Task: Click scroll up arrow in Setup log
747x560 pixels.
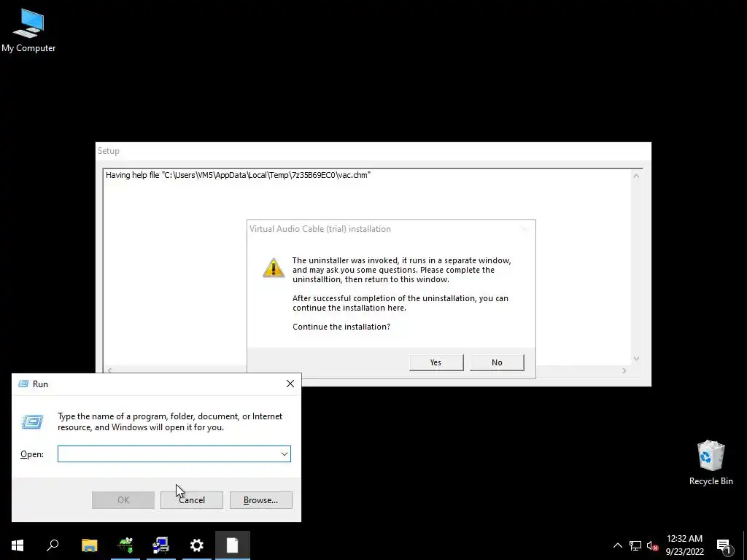Action: [636, 176]
